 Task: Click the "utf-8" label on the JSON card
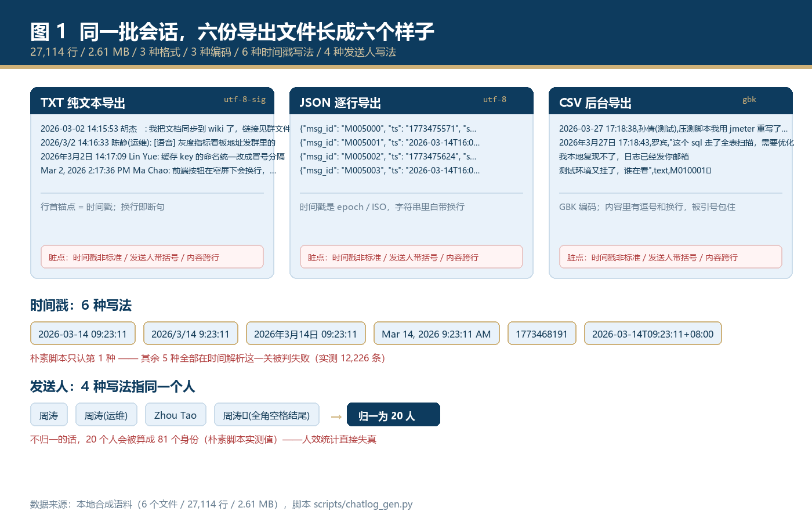[x=495, y=99]
